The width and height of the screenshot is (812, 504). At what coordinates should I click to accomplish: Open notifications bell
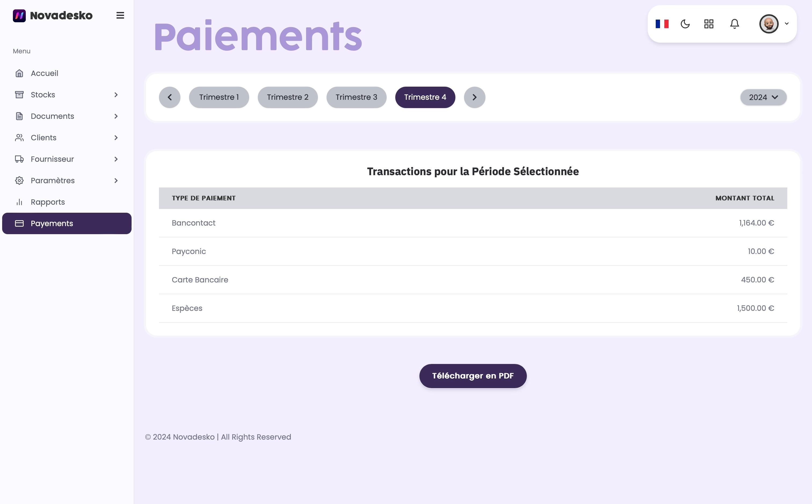point(734,24)
